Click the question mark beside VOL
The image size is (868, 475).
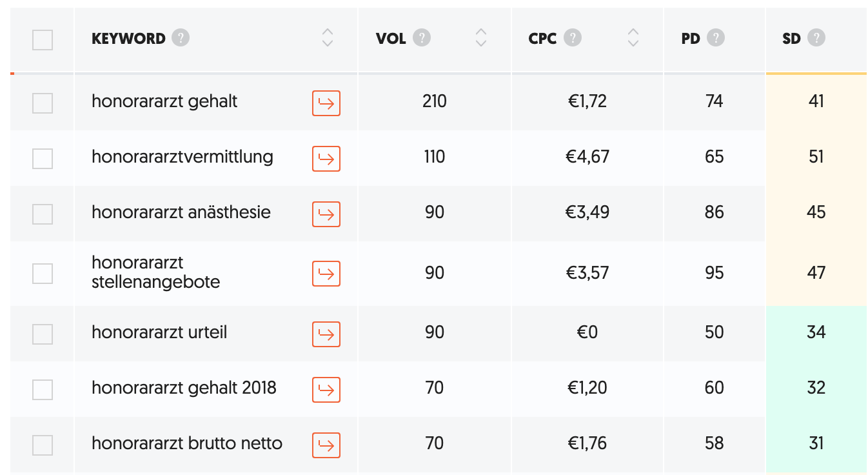click(x=422, y=38)
